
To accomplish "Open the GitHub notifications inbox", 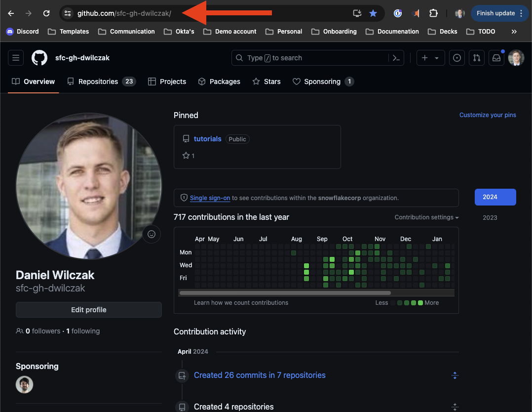I will click(x=496, y=58).
